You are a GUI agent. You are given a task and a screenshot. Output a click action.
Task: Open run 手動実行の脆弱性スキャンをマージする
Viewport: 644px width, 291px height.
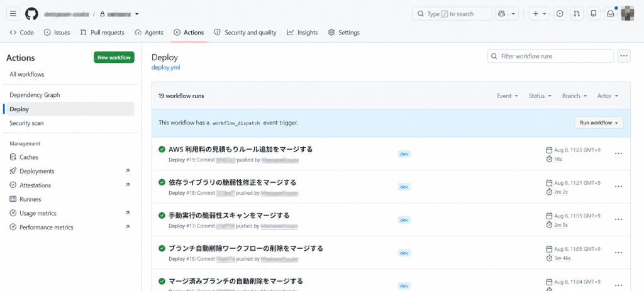(x=229, y=216)
